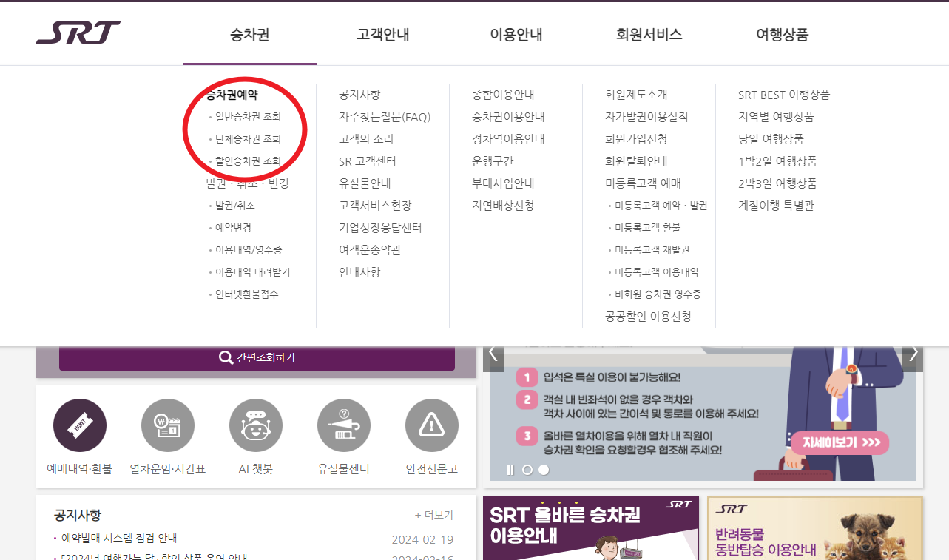Open 고객서비스헌장 link

coord(375,206)
